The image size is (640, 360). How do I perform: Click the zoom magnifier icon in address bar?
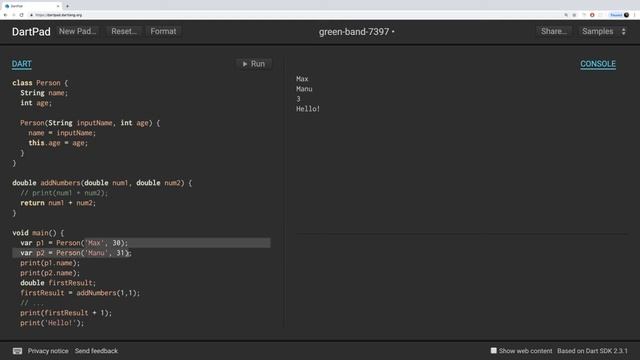tap(566, 15)
